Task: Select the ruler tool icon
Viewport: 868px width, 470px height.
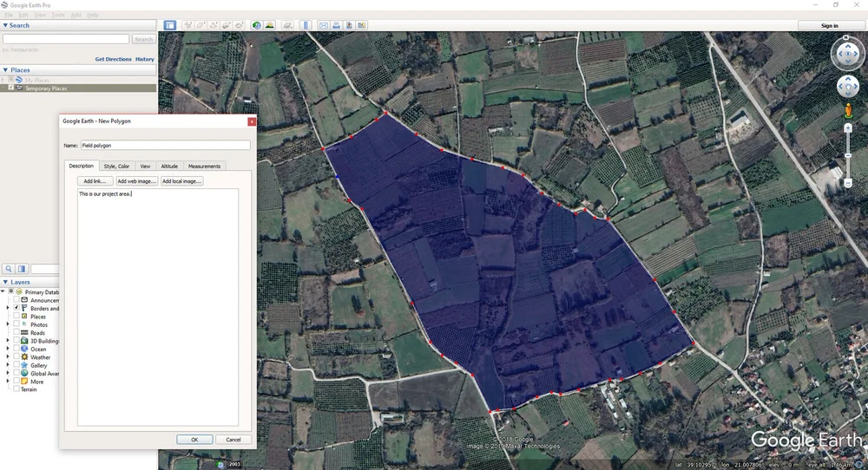Action: pyautogui.click(x=306, y=25)
